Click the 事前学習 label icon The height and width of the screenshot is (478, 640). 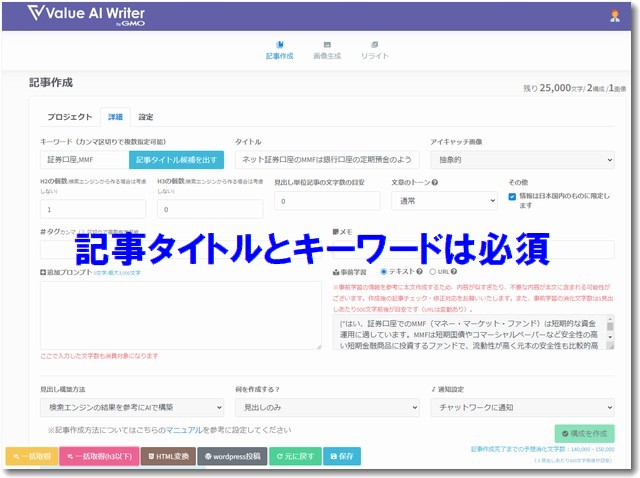click(x=336, y=272)
